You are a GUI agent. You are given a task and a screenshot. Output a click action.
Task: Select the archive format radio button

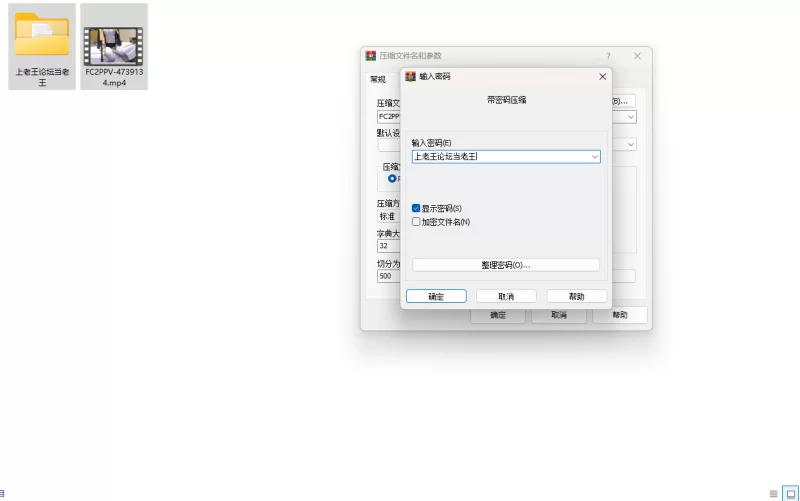pos(392,179)
